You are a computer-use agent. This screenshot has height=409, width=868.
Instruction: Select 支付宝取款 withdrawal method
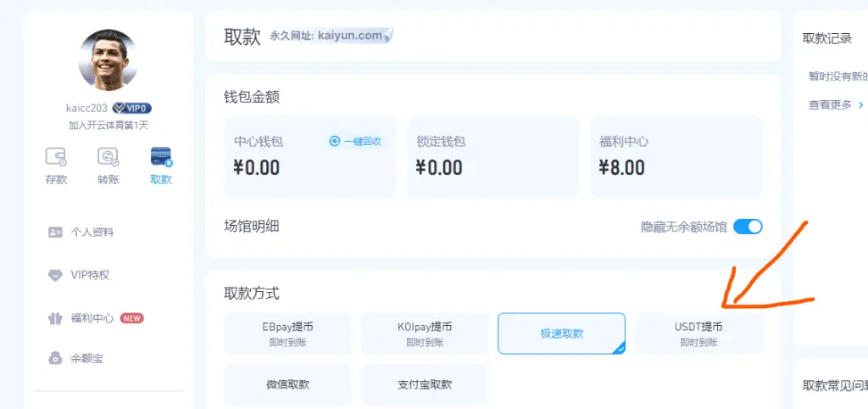pyautogui.click(x=425, y=384)
